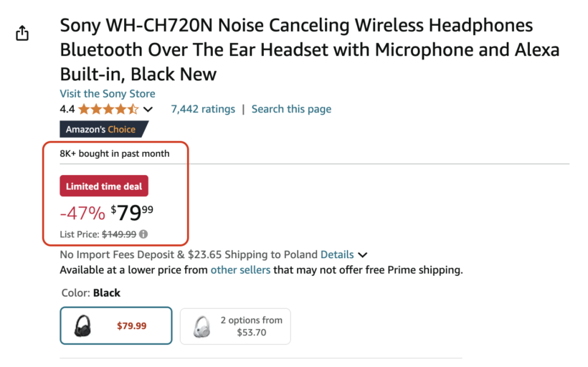
Task: Open the Details link for shipping
Action: pos(336,254)
